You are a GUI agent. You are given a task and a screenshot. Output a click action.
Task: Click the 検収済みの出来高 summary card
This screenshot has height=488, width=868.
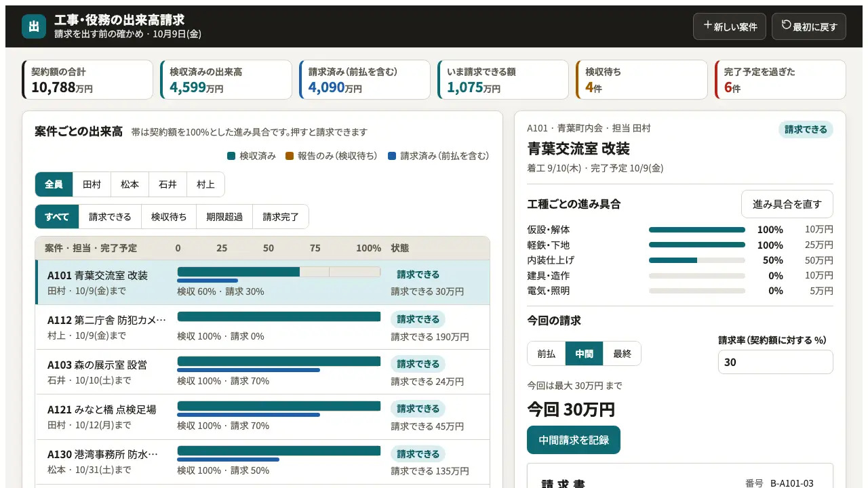click(226, 80)
